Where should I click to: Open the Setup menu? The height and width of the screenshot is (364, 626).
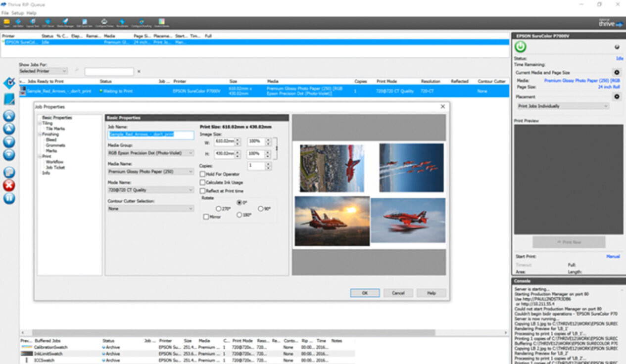[x=17, y=13]
